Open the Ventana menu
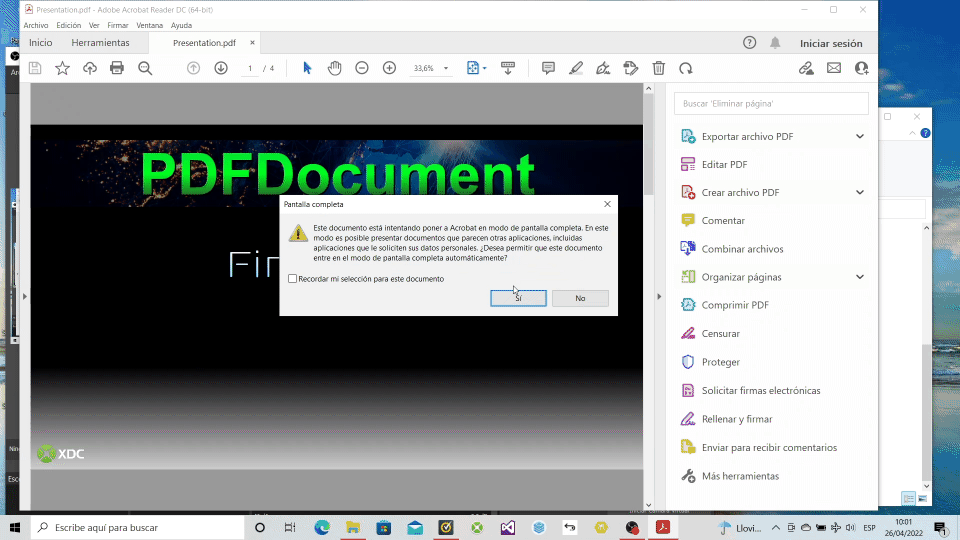960x540 pixels. 149,25
